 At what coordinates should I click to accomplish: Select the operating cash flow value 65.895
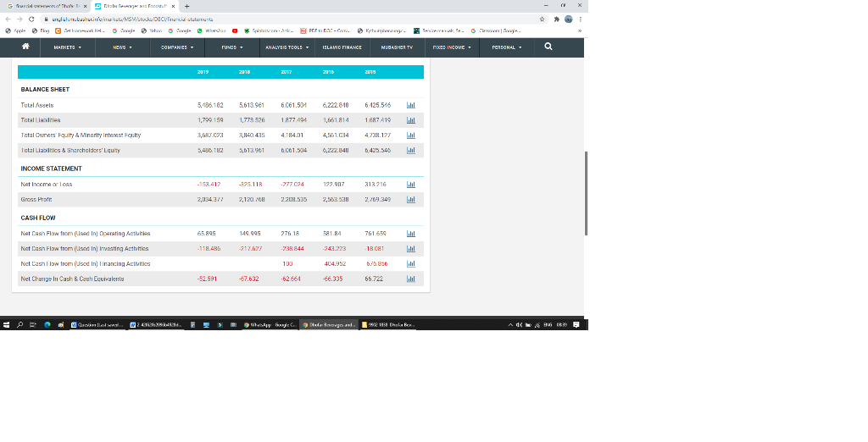pyautogui.click(x=207, y=234)
